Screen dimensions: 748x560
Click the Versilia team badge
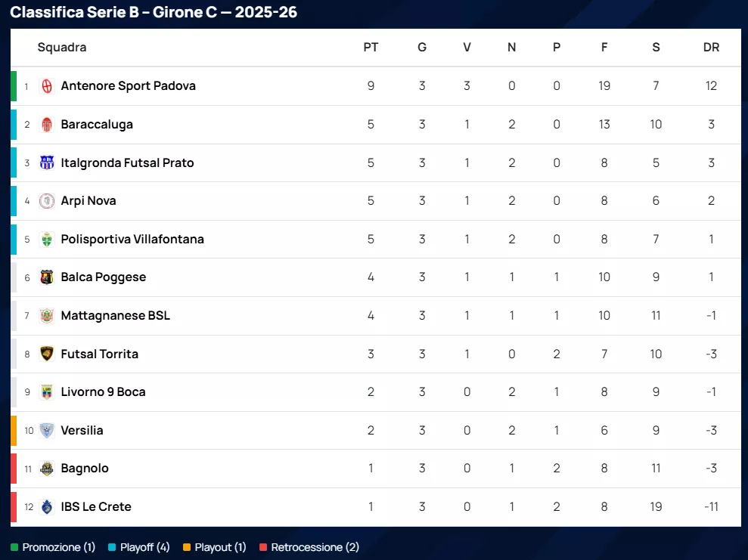pyautogui.click(x=47, y=431)
